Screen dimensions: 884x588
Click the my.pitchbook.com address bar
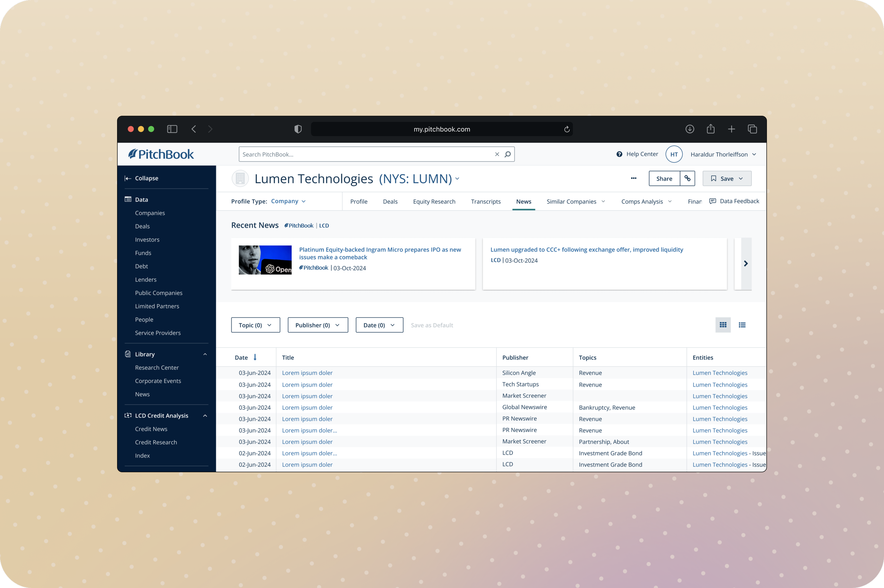pos(441,129)
